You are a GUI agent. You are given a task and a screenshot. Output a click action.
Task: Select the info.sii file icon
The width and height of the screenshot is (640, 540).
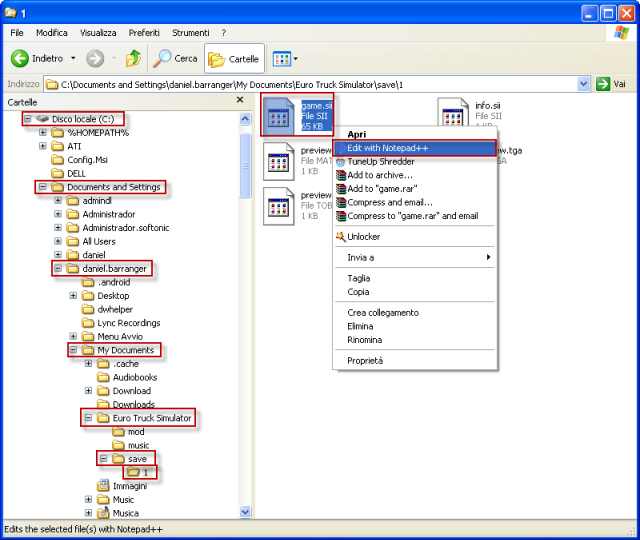[x=454, y=113]
